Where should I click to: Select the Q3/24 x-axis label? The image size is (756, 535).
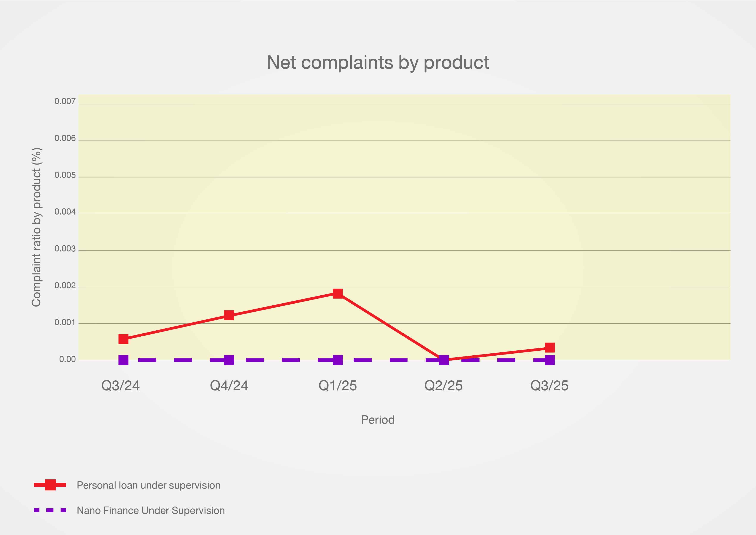120,385
